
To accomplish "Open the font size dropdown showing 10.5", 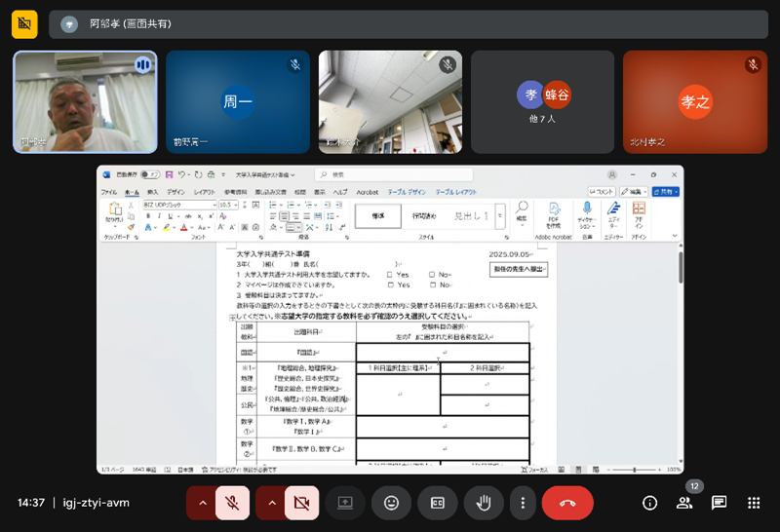I will tap(229, 205).
